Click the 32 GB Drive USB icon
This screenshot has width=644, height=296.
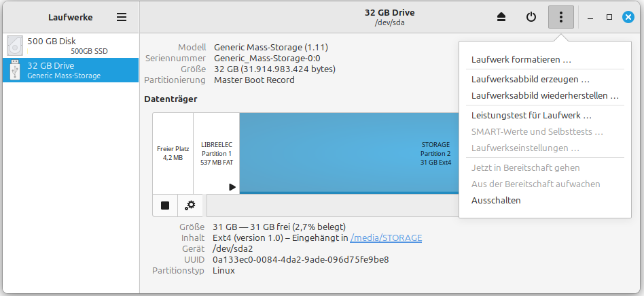(15, 70)
